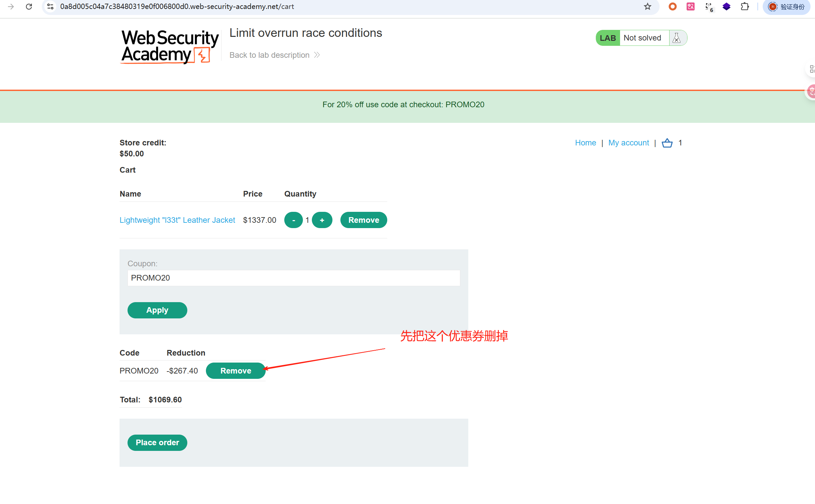815x504 pixels.
Task: Apply the coupon code
Action: [x=157, y=310]
